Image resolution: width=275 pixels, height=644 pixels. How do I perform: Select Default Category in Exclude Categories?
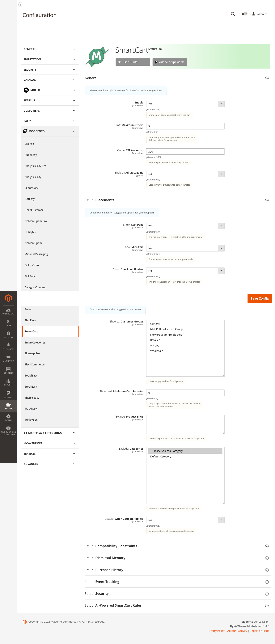click(185, 457)
